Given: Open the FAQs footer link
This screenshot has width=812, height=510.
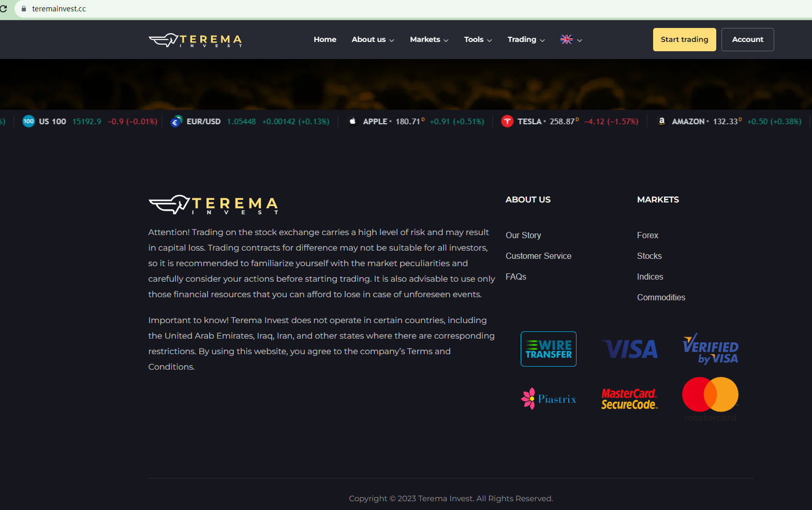Looking at the screenshot, I should tap(516, 276).
